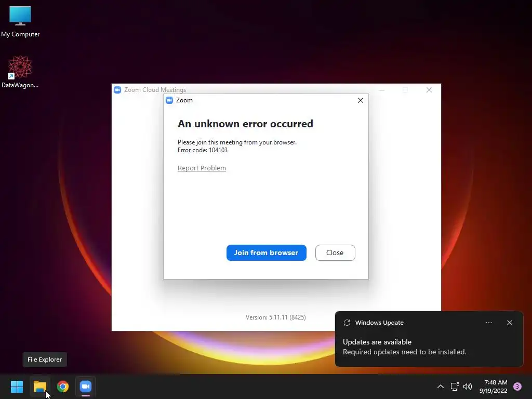The width and height of the screenshot is (532, 399).
Task: Click the Please join this meeting message
Action: (x=237, y=142)
